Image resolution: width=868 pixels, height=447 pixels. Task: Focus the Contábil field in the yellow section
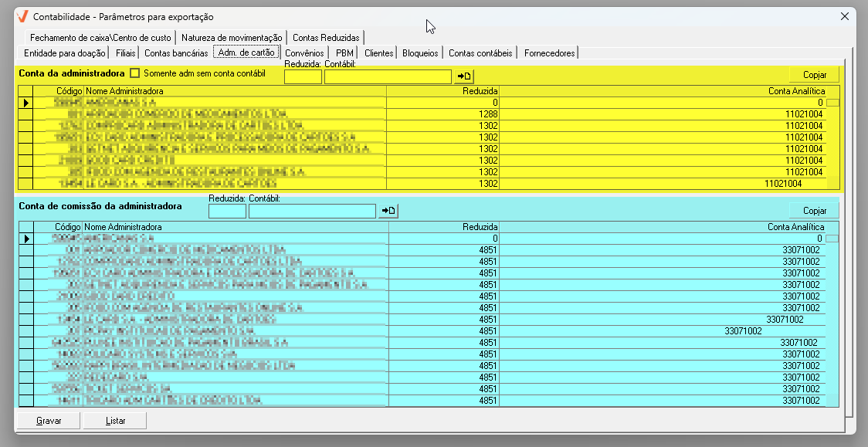click(388, 77)
